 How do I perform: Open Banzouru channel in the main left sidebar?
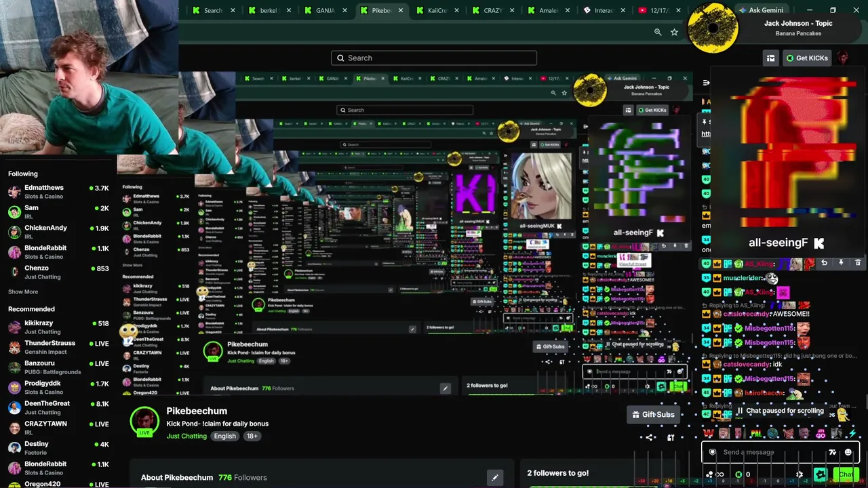tap(58, 367)
